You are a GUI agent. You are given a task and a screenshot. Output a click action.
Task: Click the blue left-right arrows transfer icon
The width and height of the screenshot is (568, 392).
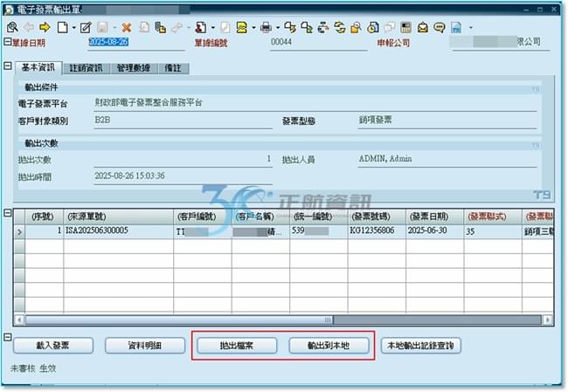(323, 27)
